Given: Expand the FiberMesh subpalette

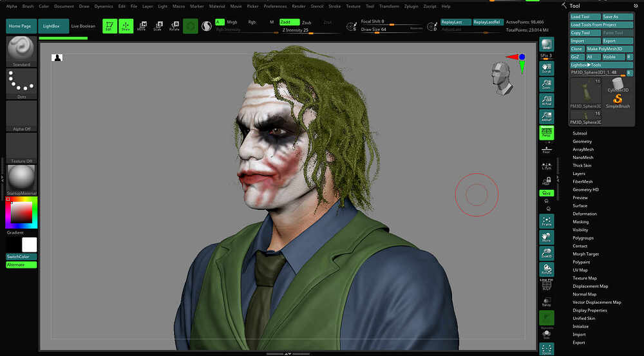Looking at the screenshot, I should coord(582,182).
